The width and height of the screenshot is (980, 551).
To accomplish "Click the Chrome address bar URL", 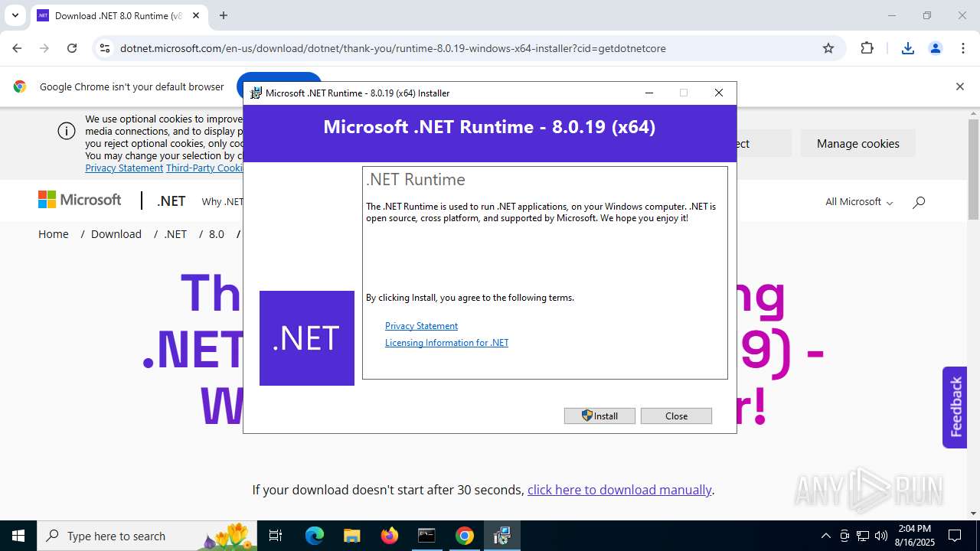I will tap(393, 48).
